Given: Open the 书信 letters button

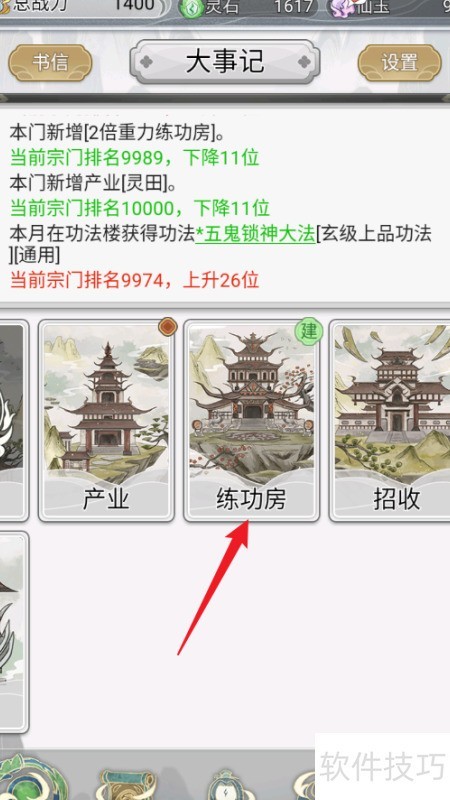Looking at the screenshot, I should tap(50, 62).
